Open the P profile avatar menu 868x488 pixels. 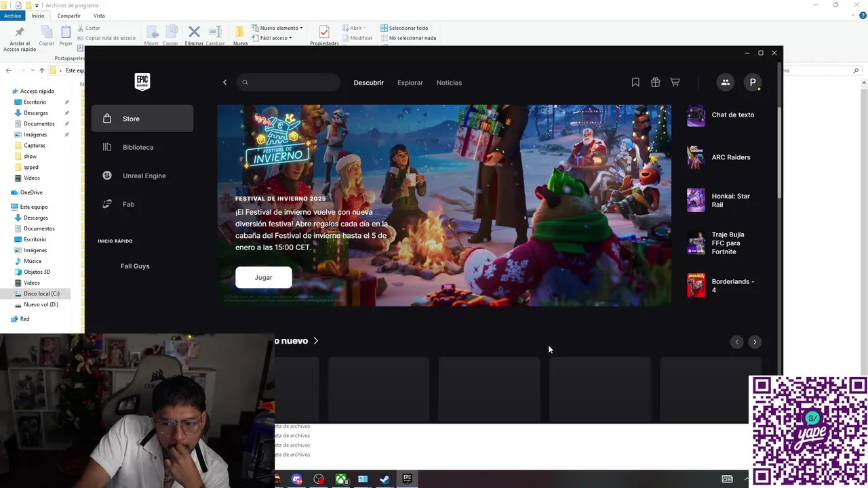[752, 82]
